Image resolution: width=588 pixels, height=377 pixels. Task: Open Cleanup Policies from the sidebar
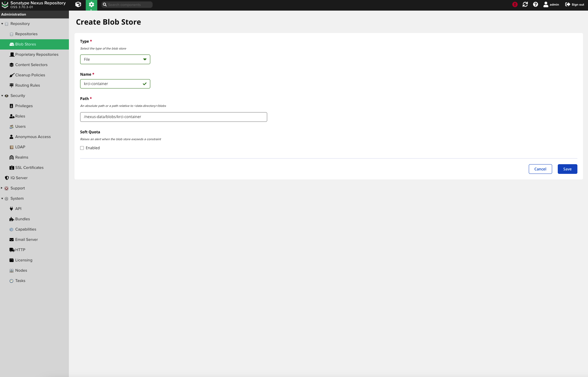tap(30, 75)
